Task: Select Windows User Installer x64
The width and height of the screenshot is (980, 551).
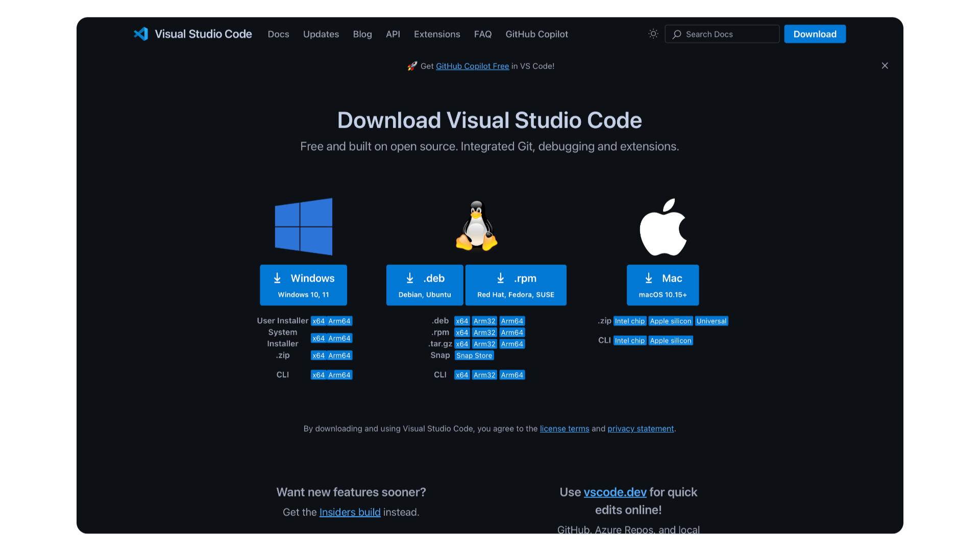Action: (318, 321)
